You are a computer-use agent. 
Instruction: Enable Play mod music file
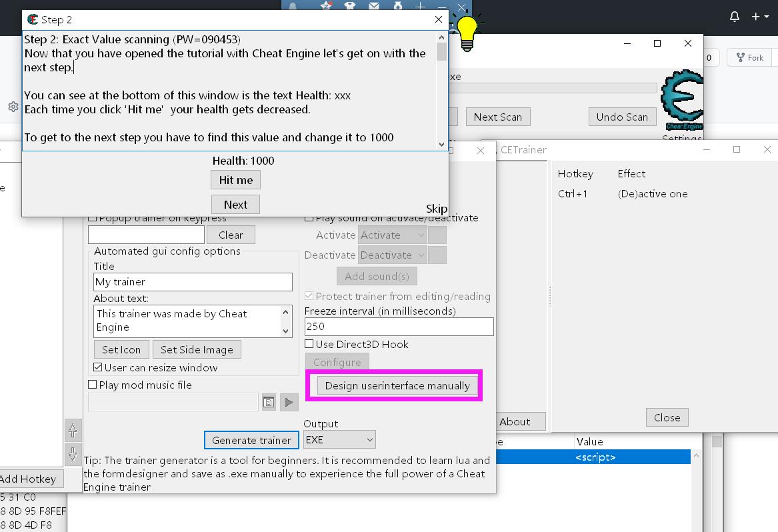92,383
